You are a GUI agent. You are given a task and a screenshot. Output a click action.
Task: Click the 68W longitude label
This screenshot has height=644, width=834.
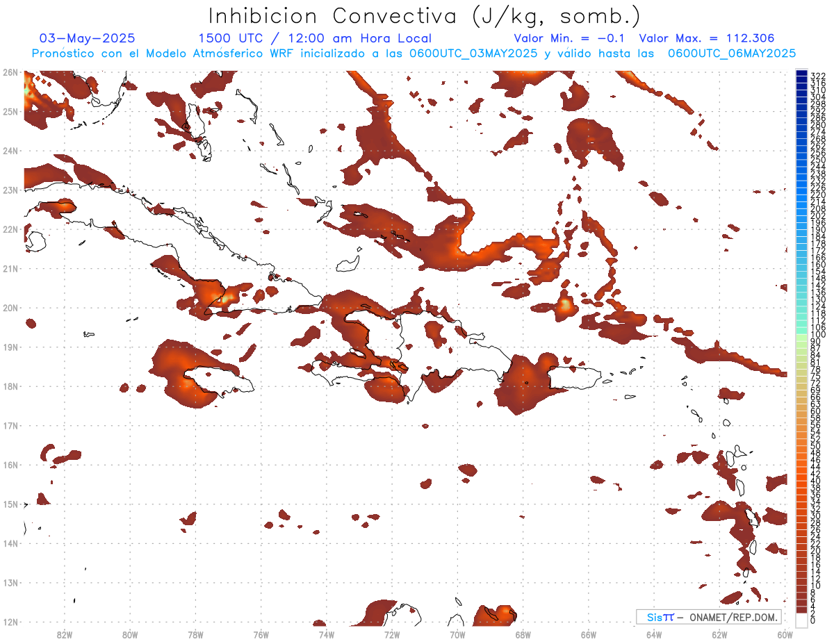pos(523,634)
